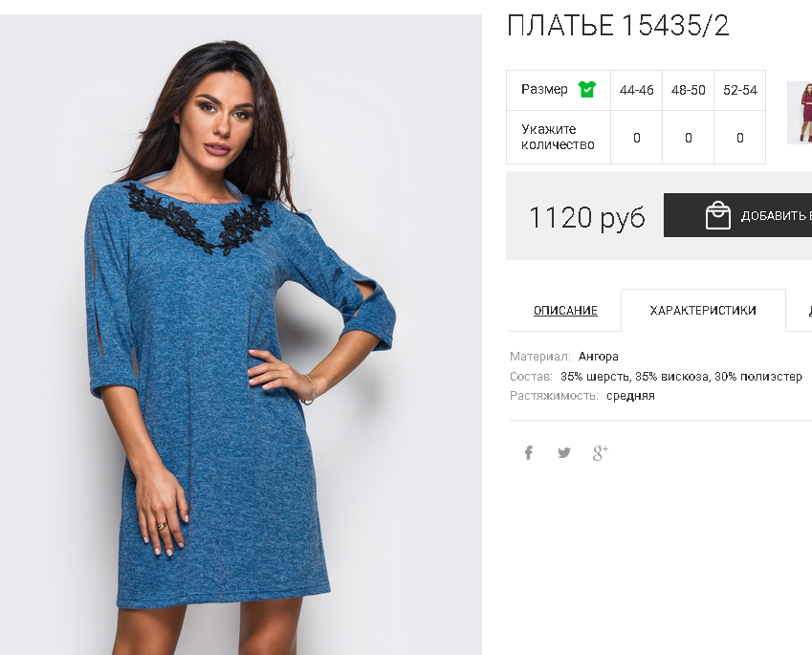
Task: Share product on Facebook
Action: click(528, 453)
